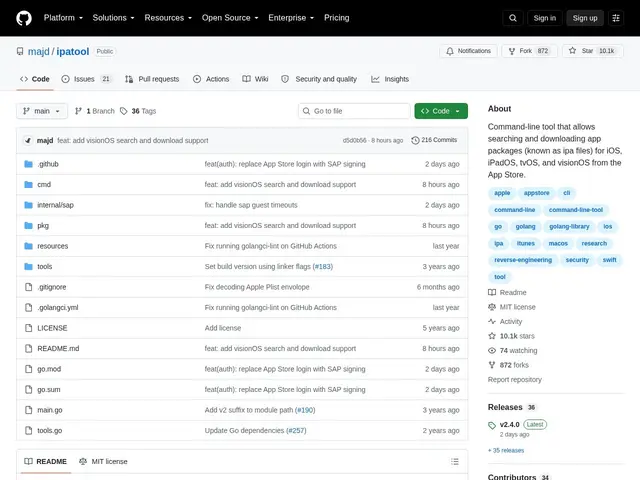This screenshot has width=640, height=480.
Task: Click the tag icon beside v2.4.0 release
Action: pyautogui.click(x=492, y=425)
